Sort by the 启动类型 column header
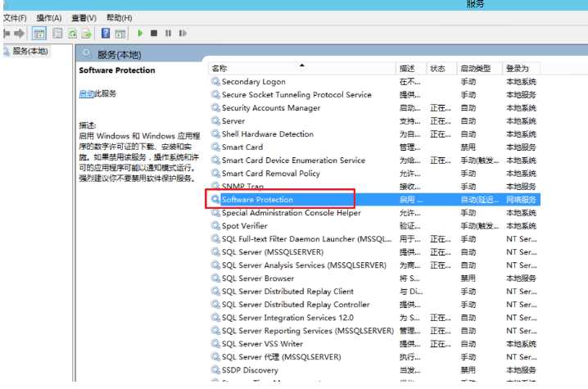This screenshot has width=588, height=389. tap(475, 69)
